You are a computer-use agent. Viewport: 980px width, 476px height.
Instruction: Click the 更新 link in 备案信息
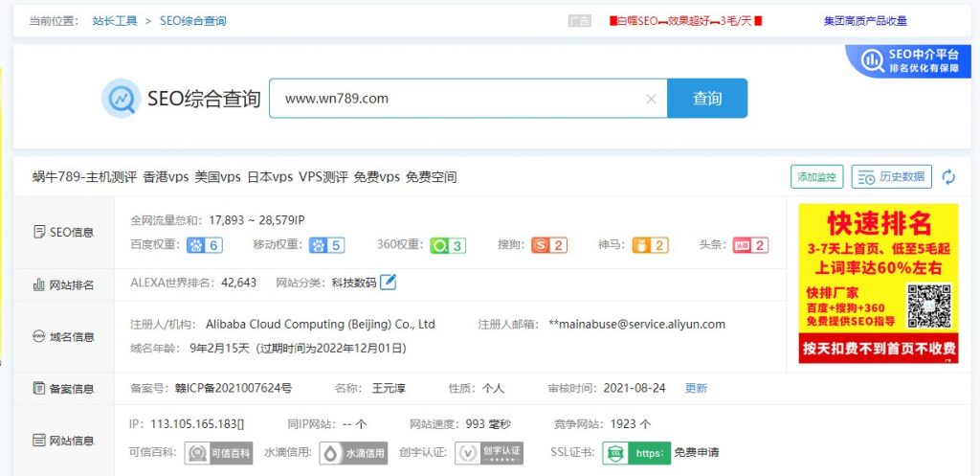point(696,388)
